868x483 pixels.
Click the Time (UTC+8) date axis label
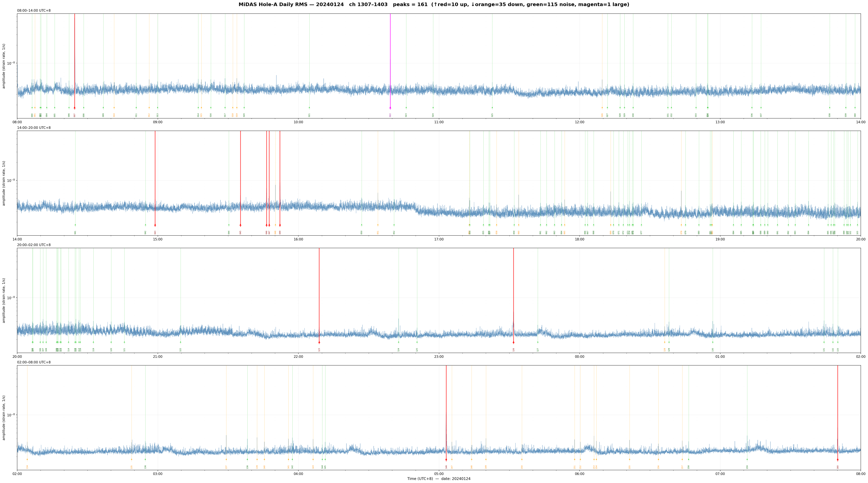[x=439, y=479]
